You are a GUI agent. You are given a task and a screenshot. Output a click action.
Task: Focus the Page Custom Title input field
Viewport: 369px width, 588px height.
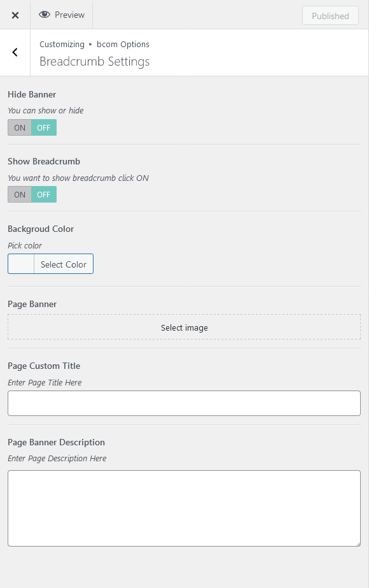click(x=184, y=403)
